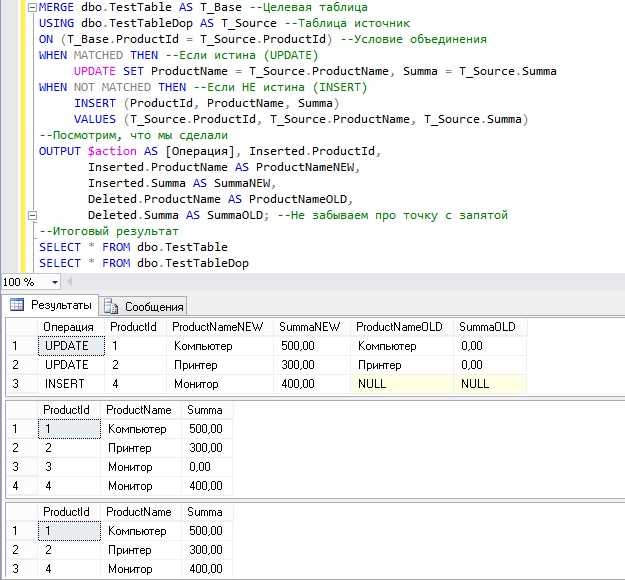Click the 400,00 cell in third grid
The width and height of the screenshot is (625, 580).
coord(207,569)
